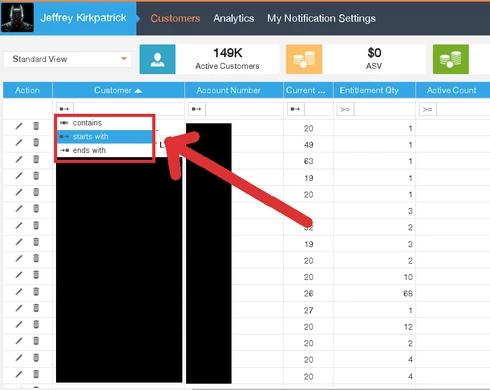Edit row with Current 19, Entitlement 3
Screen dimensions: 490x390
point(19,242)
